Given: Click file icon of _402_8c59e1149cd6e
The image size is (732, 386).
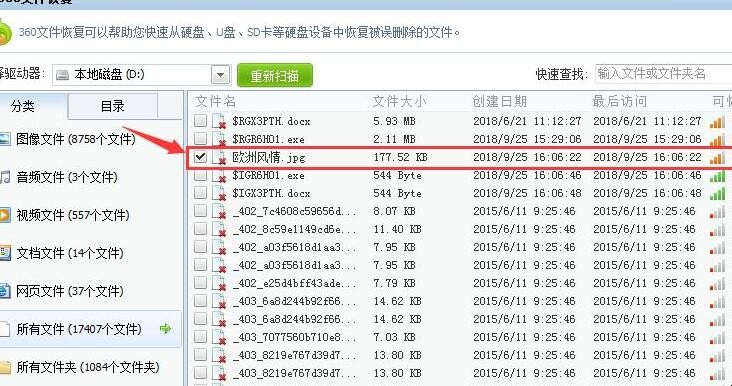Looking at the screenshot, I should pyautogui.click(x=218, y=229).
